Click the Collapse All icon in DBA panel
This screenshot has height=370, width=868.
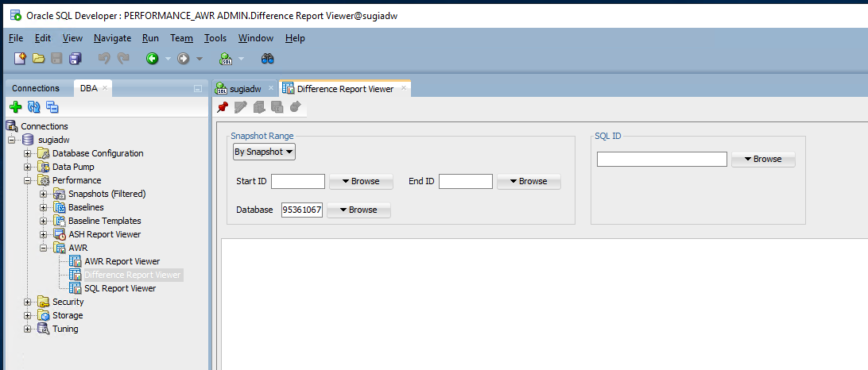tap(52, 107)
